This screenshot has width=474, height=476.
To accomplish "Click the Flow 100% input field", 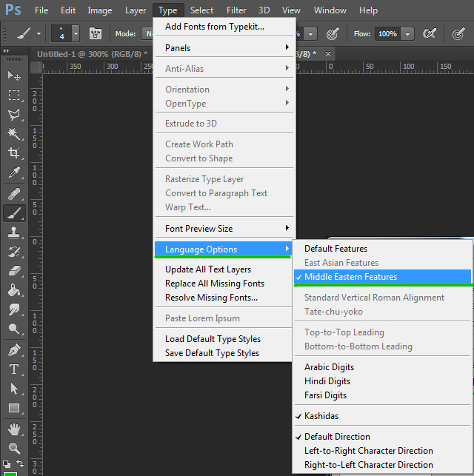I will (x=388, y=34).
